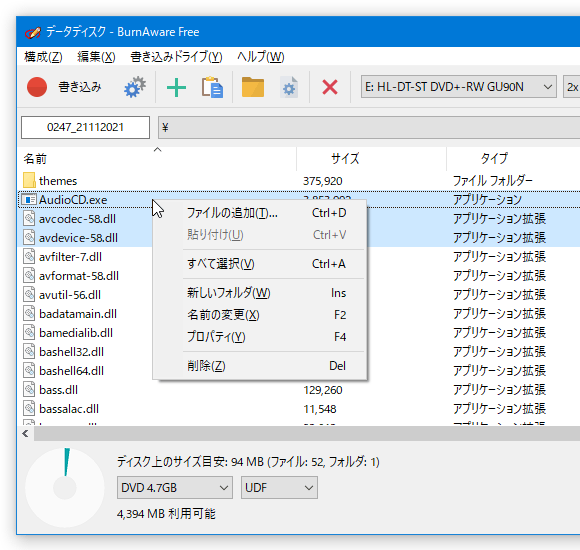
Task: Click the bass.dll file icon
Action: click(29, 389)
